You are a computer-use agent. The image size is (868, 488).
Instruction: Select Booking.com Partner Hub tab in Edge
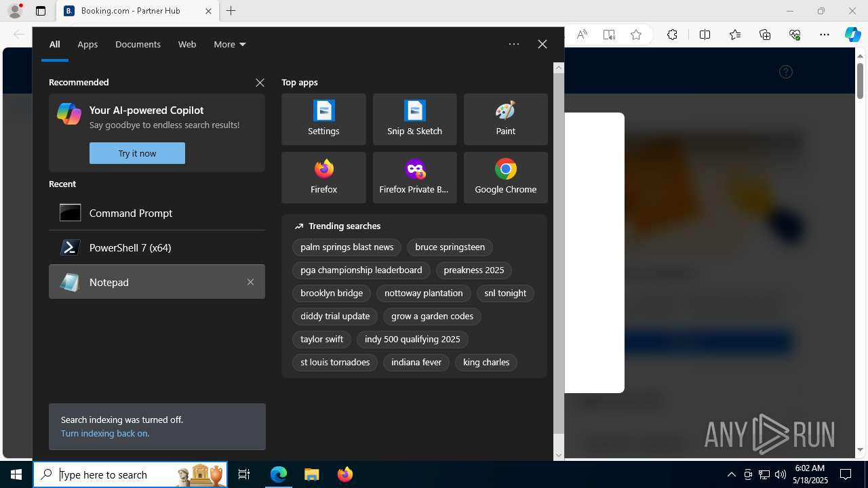(x=137, y=11)
